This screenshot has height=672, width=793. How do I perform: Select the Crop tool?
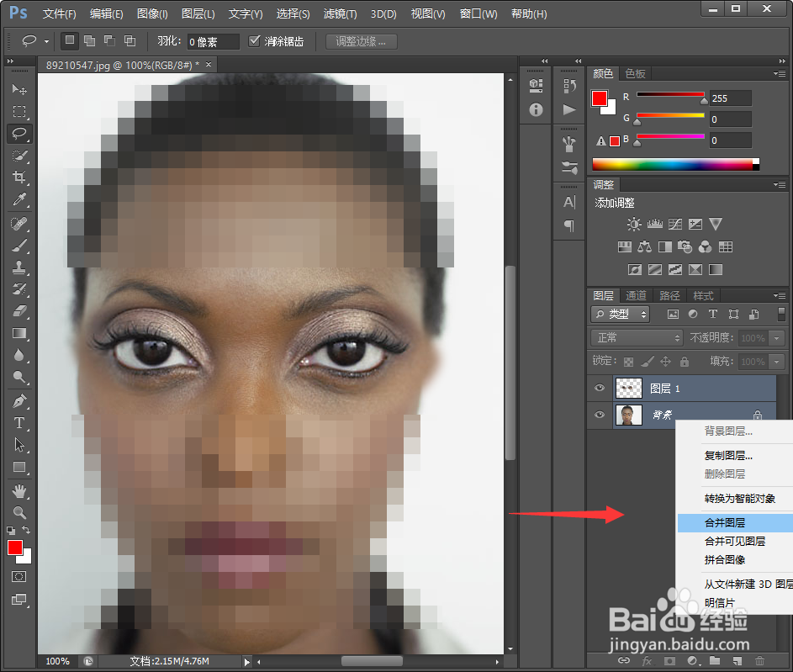(19, 177)
